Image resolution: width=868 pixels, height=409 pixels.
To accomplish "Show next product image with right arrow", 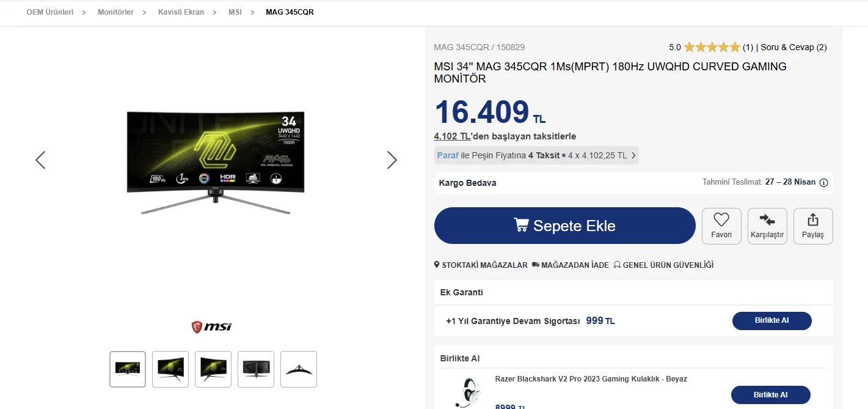I will point(392,160).
